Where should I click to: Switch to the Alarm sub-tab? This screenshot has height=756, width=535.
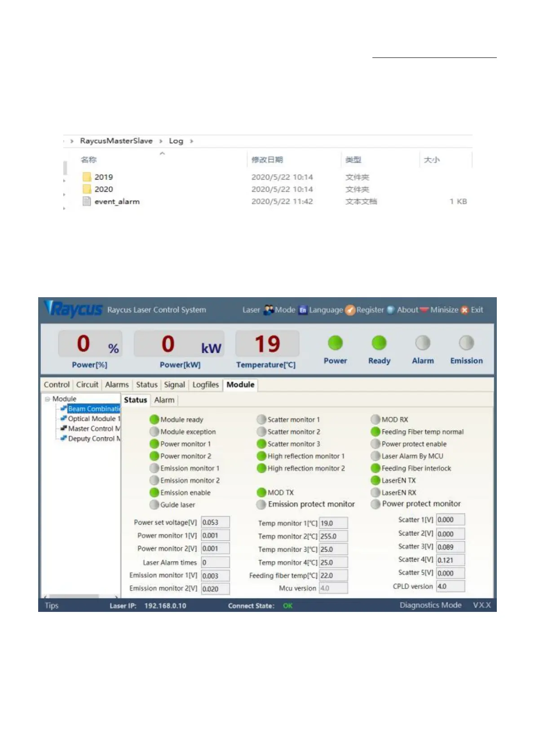coord(164,400)
